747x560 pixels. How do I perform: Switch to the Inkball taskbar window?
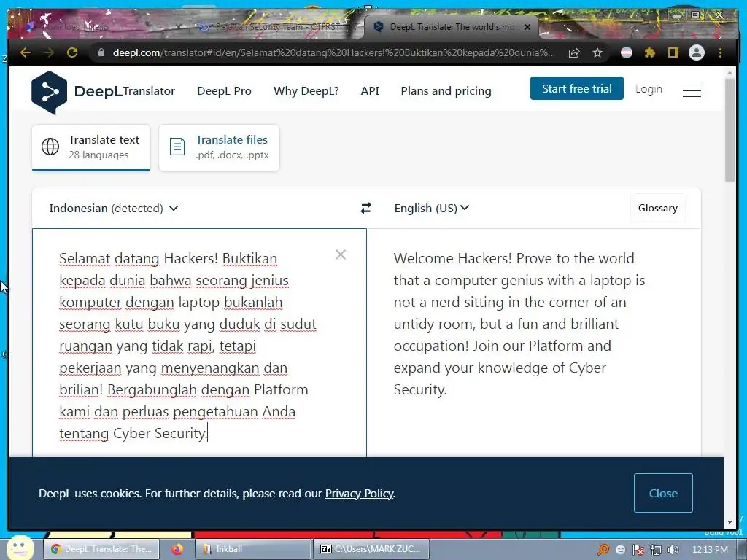tap(253, 549)
